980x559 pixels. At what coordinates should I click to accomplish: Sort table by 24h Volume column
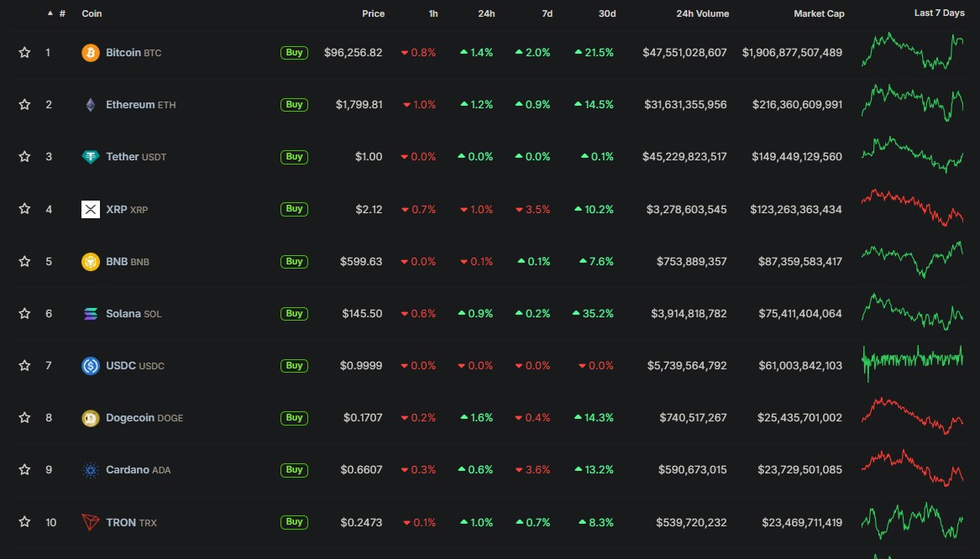(703, 13)
